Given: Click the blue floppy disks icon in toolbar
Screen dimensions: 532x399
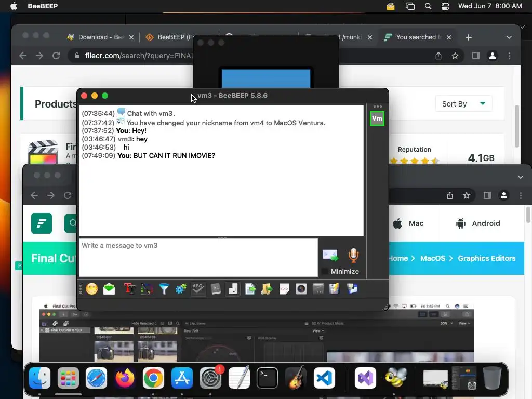Looking at the screenshot, I should pos(352,289).
